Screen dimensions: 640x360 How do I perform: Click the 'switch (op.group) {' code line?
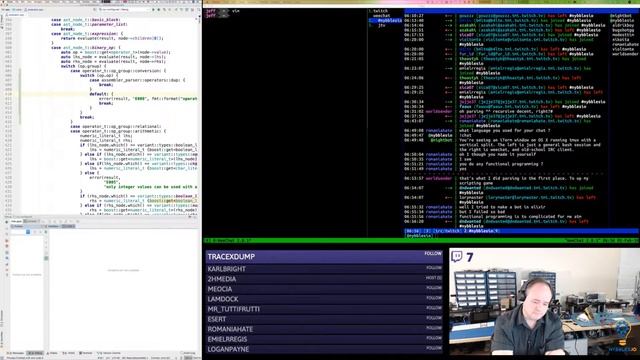[x=84, y=66]
